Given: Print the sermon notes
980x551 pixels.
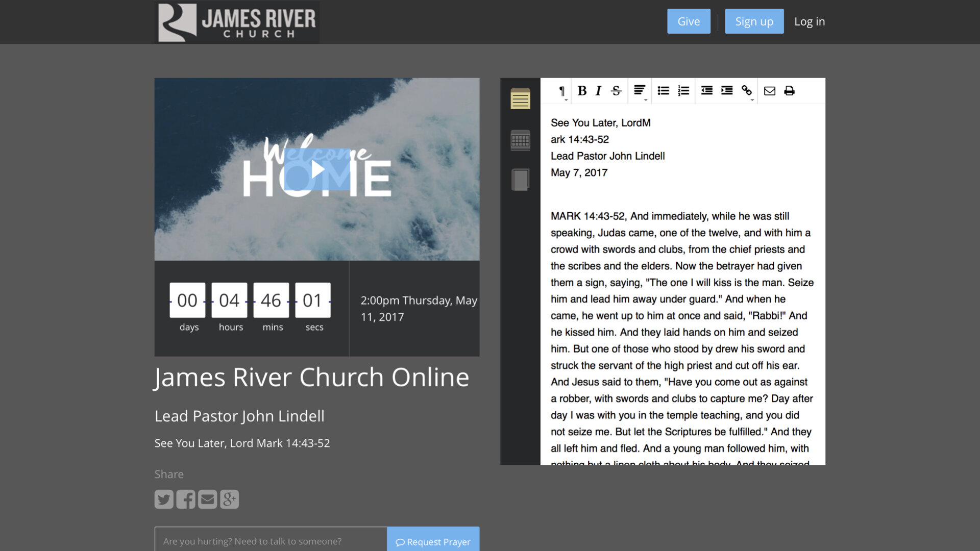Looking at the screenshot, I should coord(789,91).
